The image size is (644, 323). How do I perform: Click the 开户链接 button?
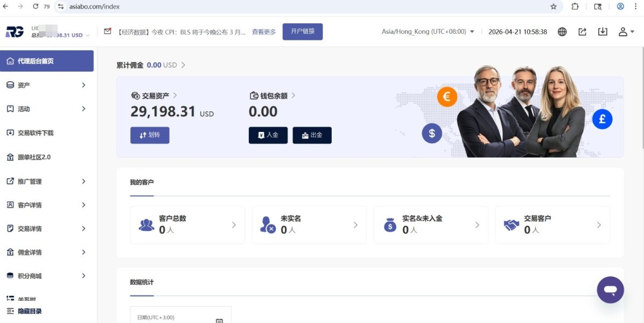pyautogui.click(x=303, y=32)
